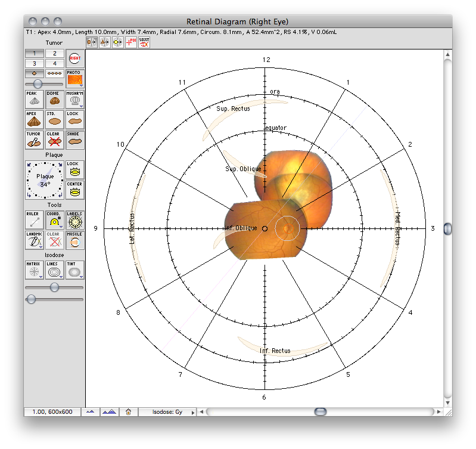Select the RULER measurement tool
The height and width of the screenshot is (449, 476).
click(x=35, y=220)
